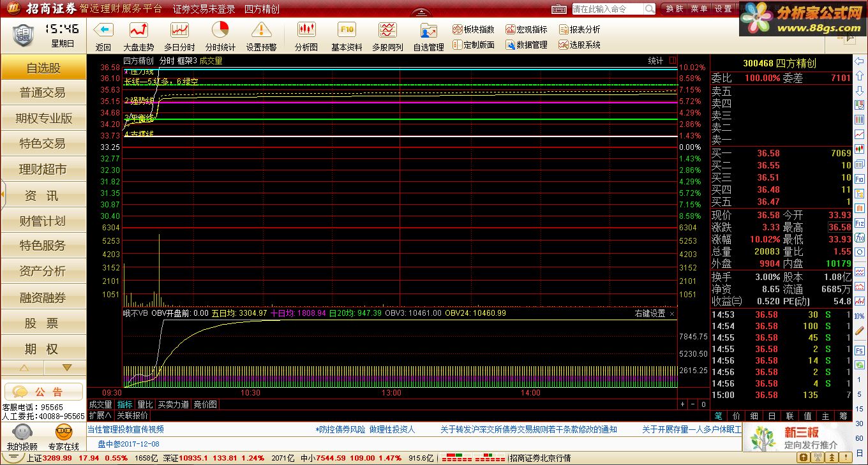The height and width of the screenshot is (465, 868).
Task: Click the search magnifier icon
Action: point(649,9)
